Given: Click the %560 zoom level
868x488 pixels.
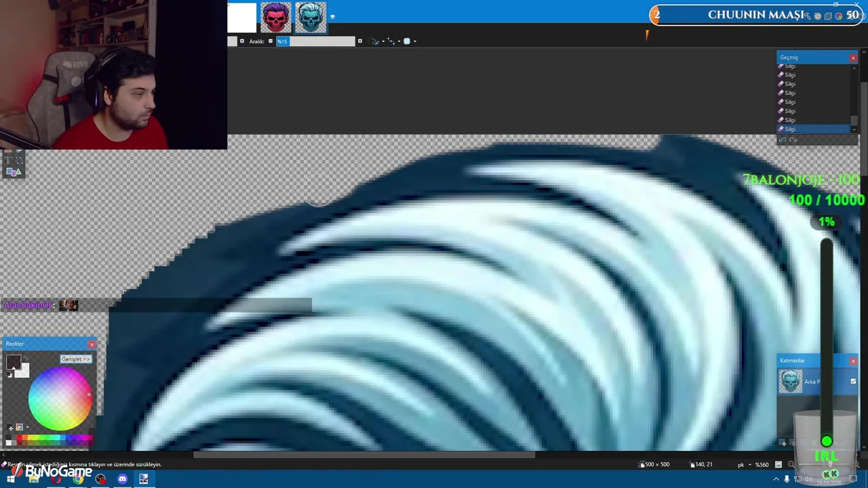Looking at the screenshot, I should coord(762,464).
